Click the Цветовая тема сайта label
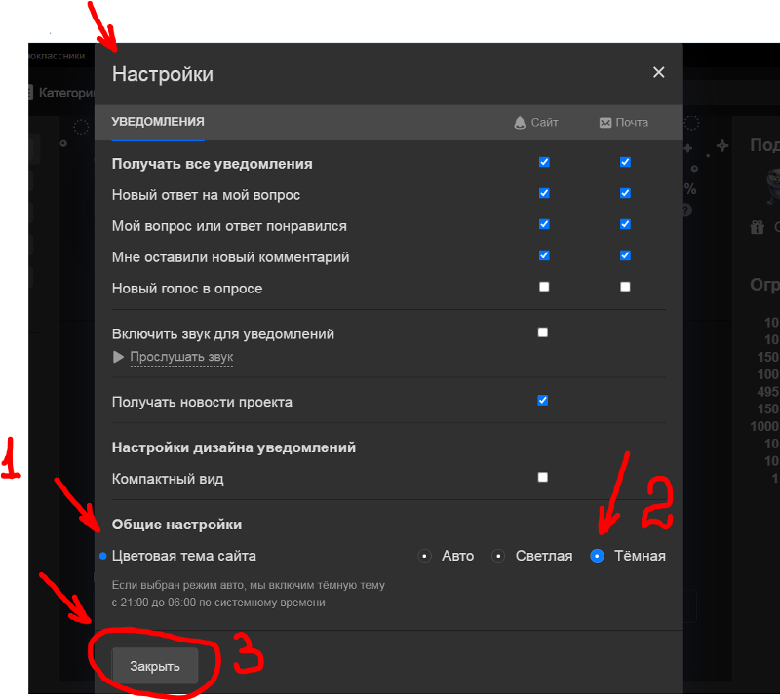Viewport: 780px width, 700px height. (x=184, y=556)
